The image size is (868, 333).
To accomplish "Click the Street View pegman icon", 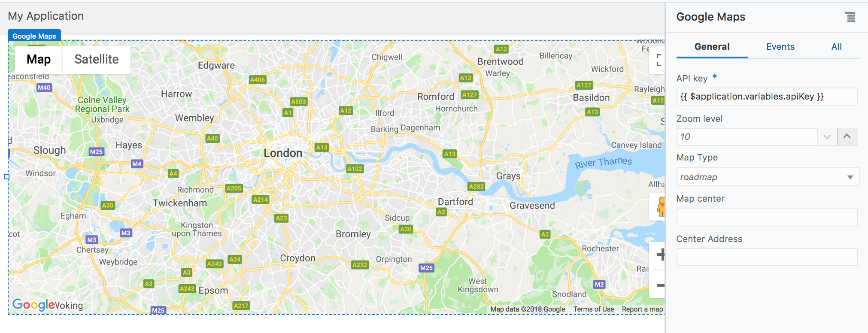I will click(x=660, y=207).
